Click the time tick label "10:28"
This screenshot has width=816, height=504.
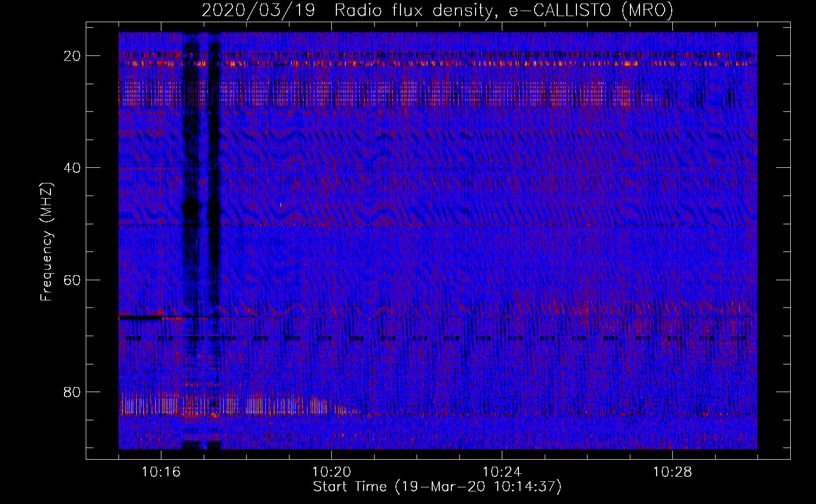[672, 472]
